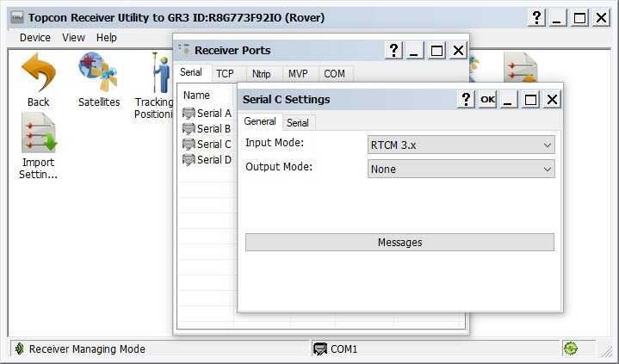Switch to the Ntrip tab

point(261,74)
